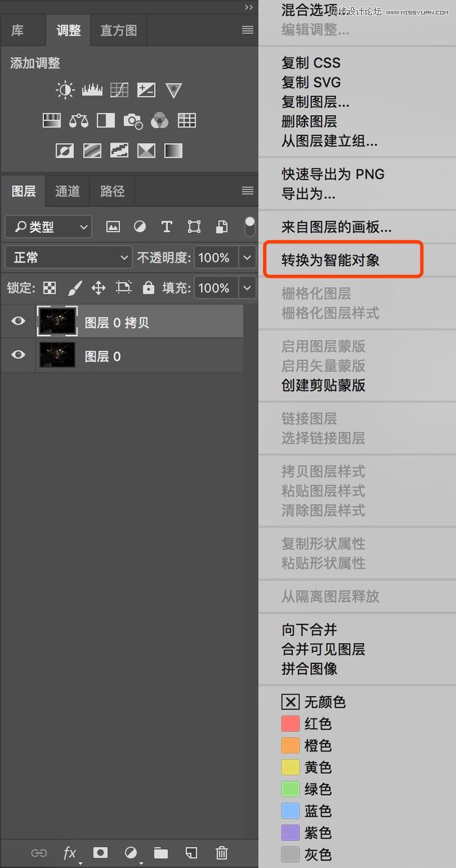
Task: Open the 类型 layer filter dropdown
Action: point(48,227)
